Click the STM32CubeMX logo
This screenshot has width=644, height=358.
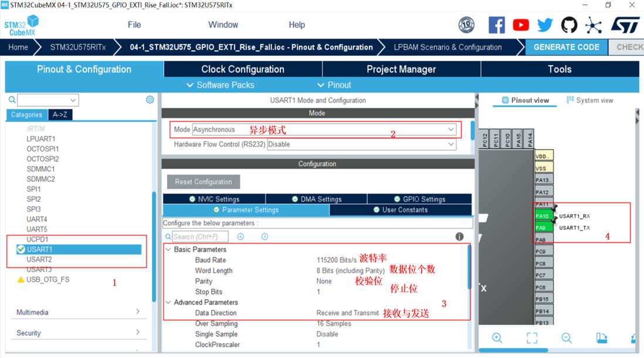coord(21,25)
